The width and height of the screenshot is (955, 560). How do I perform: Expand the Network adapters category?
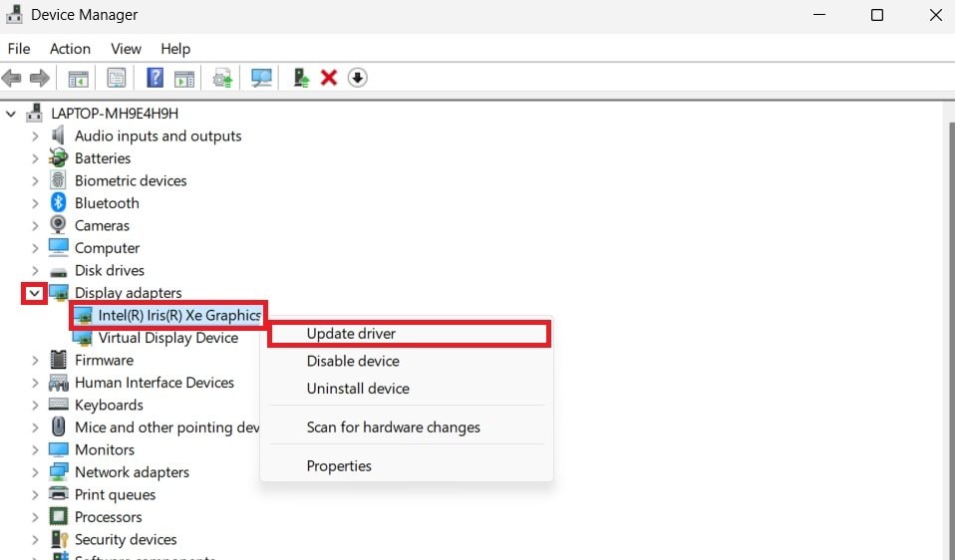click(x=35, y=472)
